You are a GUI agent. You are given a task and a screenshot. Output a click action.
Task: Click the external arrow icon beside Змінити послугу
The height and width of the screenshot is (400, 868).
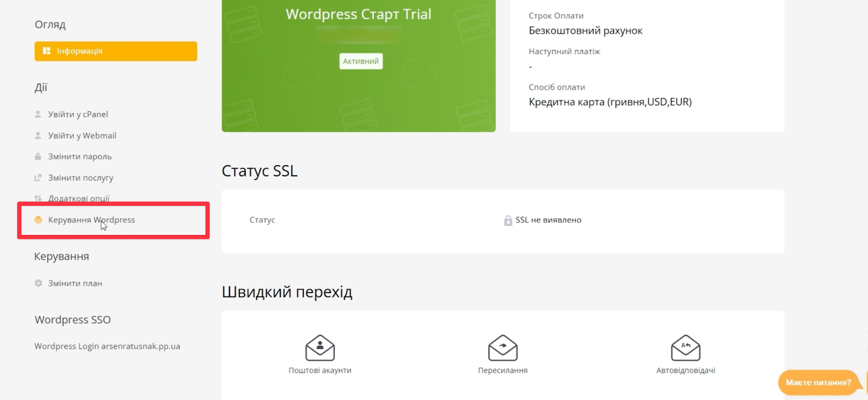tap(38, 177)
